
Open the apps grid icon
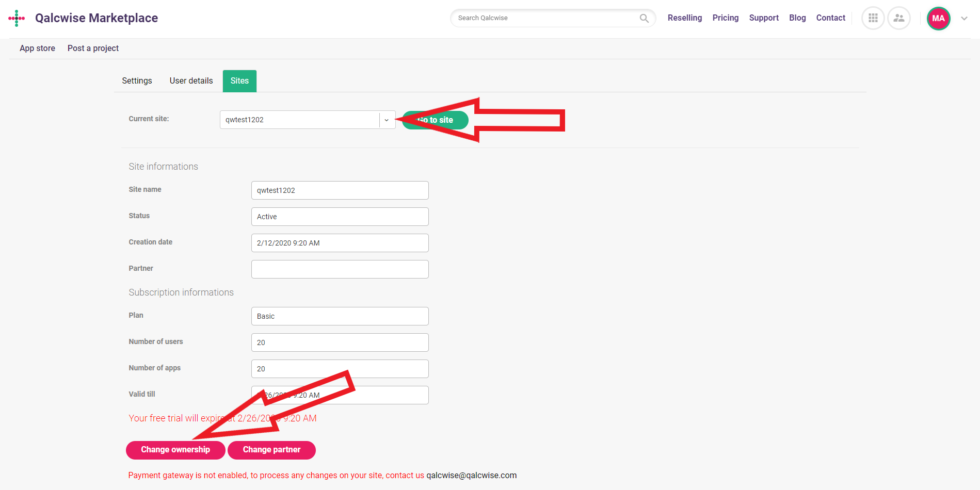pos(873,18)
